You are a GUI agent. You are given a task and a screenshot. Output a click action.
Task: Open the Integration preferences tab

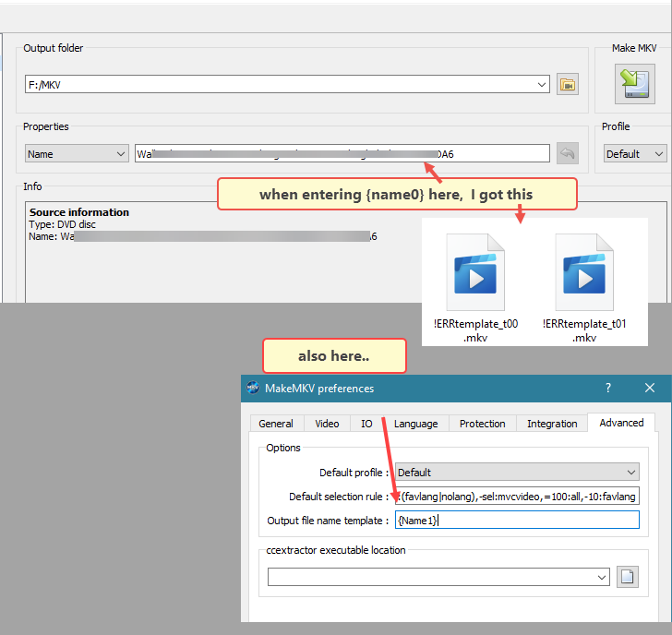(x=552, y=424)
